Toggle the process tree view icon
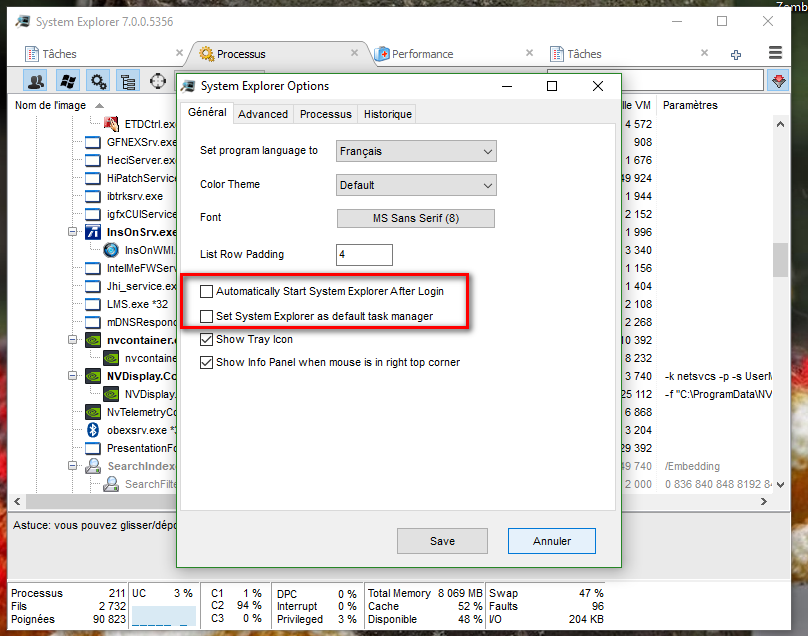The width and height of the screenshot is (808, 636). pos(128,81)
